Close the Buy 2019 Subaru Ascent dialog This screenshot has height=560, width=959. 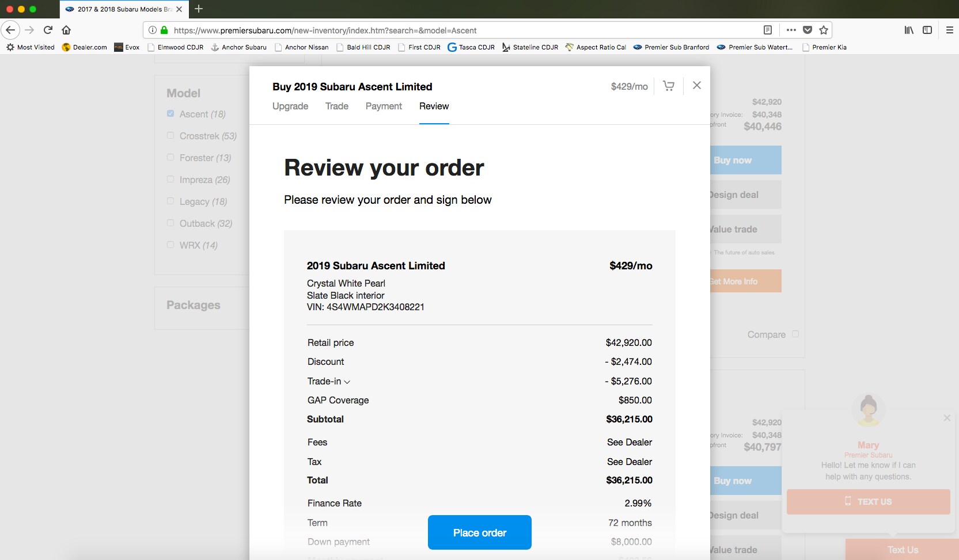click(696, 85)
